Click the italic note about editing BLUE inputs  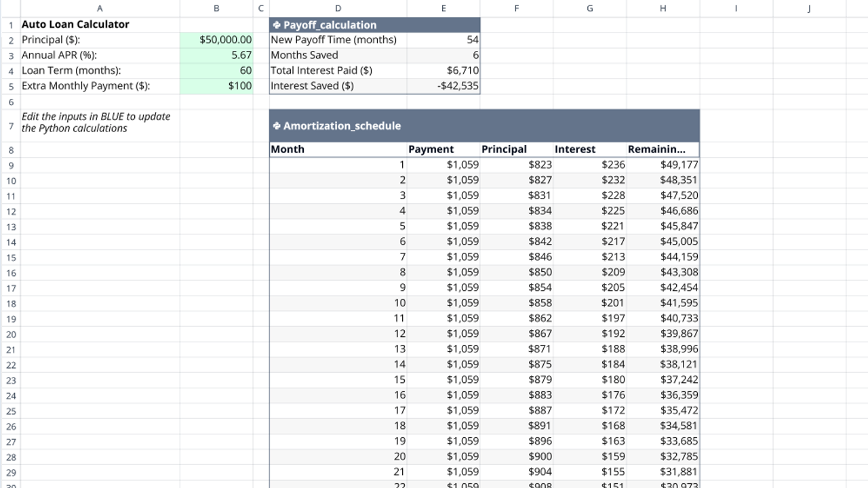95,123
